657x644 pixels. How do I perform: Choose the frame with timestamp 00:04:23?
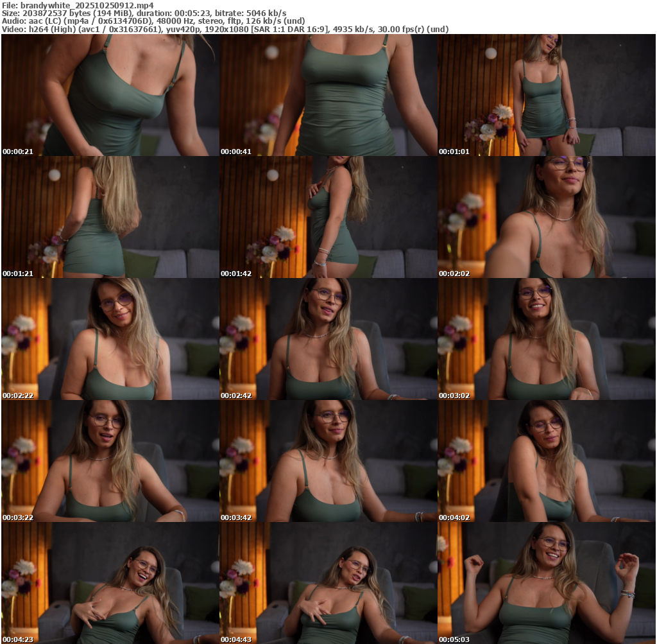tap(110, 583)
